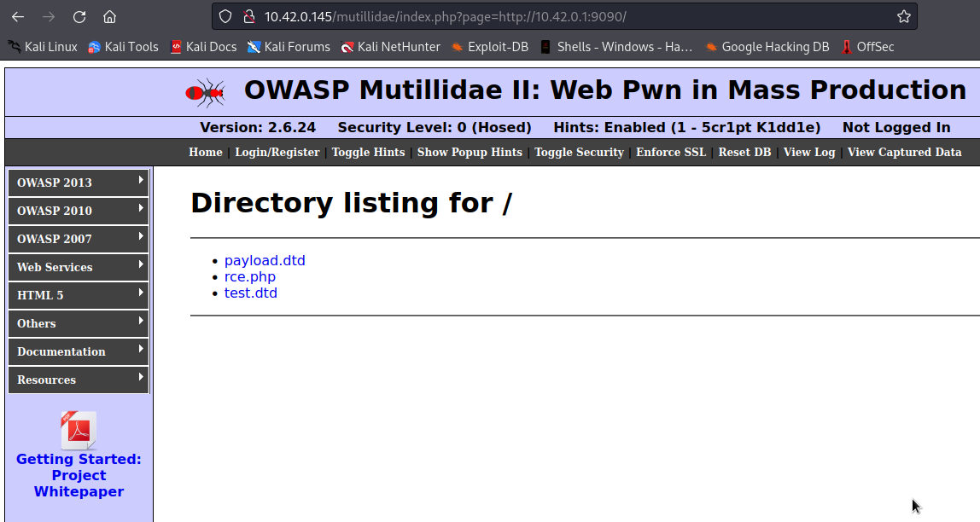Click the insecure connection padlock icon
Screen dimensions: 980x522
[x=248, y=17]
